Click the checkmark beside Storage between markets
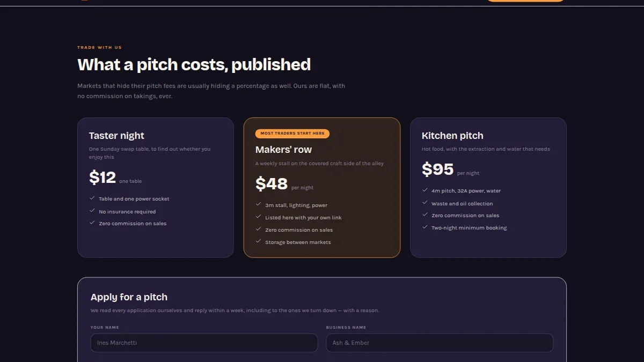644x362 pixels. tap(259, 241)
